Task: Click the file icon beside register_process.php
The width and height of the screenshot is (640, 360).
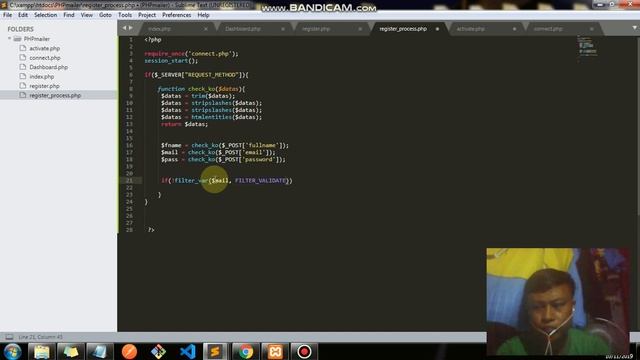Action: (23, 95)
